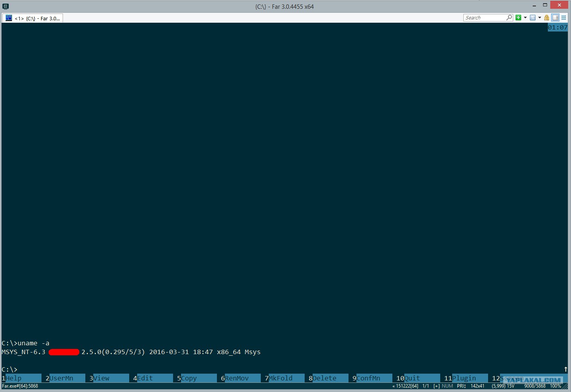Close the Far 3.0.4455 window

click(x=559, y=5)
